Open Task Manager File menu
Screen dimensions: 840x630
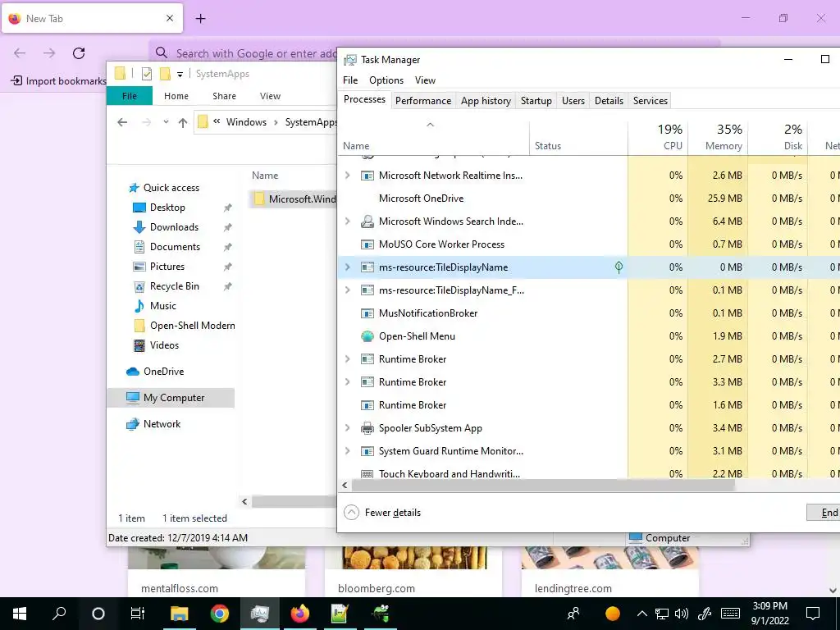click(x=350, y=80)
